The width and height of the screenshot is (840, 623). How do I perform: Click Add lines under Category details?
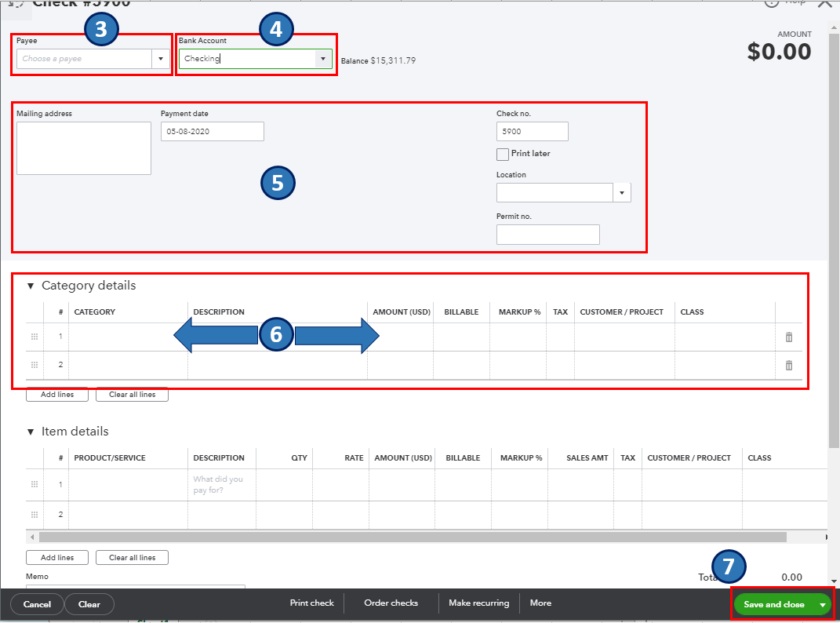tap(56, 395)
